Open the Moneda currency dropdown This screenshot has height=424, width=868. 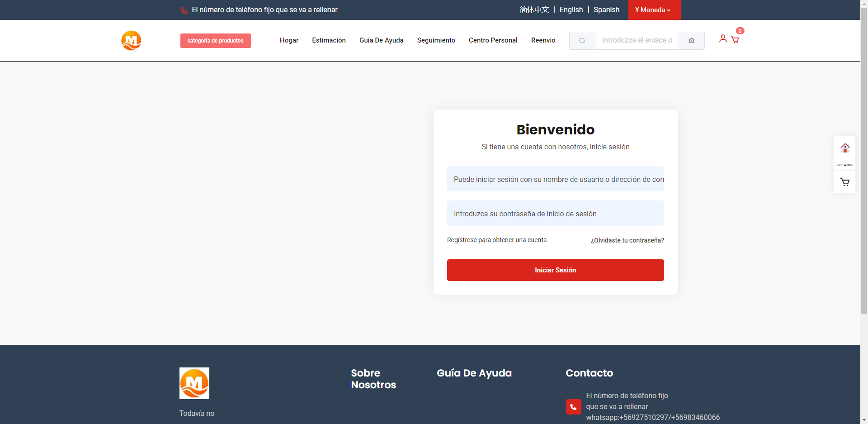tap(654, 10)
